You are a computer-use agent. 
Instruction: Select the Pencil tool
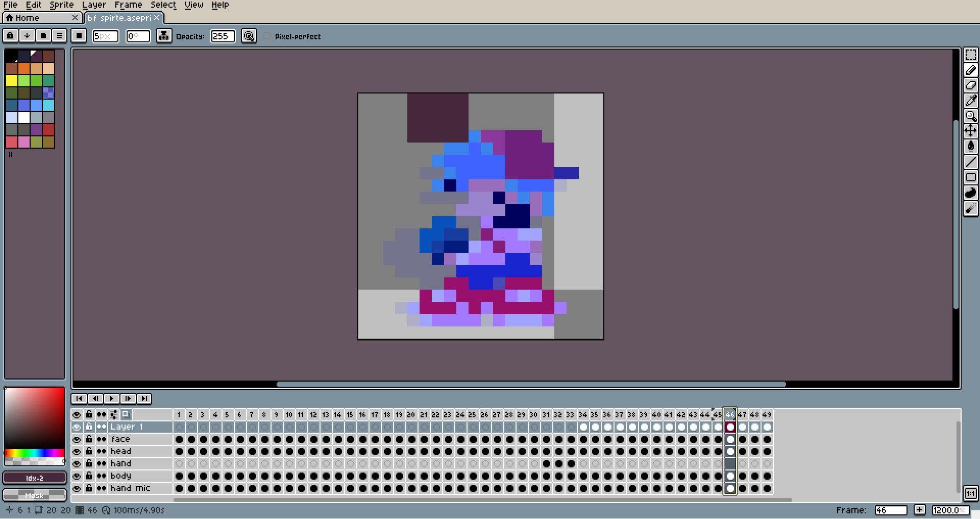point(970,70)
